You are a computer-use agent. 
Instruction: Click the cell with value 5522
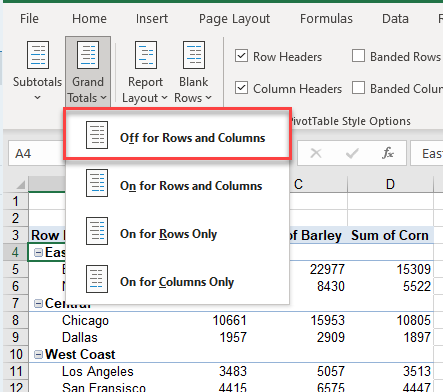coord(417,286)
